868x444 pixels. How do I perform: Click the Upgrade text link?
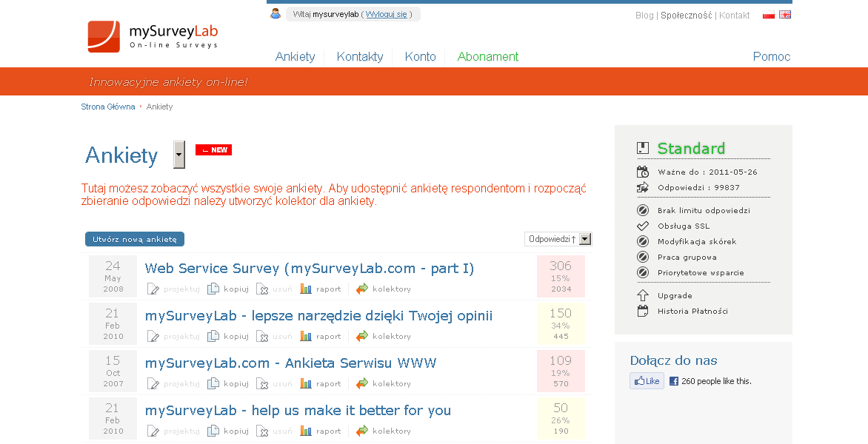[x=675, y=296]
